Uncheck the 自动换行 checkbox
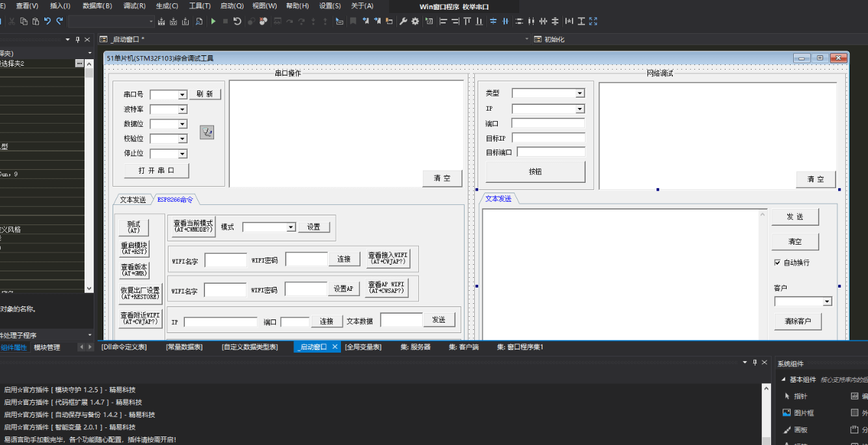This screenshot has height=445, width=868. (x=778, y=262)
